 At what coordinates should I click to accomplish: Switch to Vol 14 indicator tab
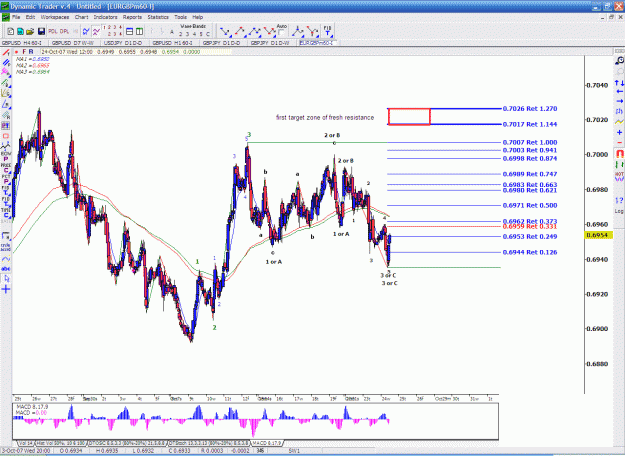tap(26, 443)
